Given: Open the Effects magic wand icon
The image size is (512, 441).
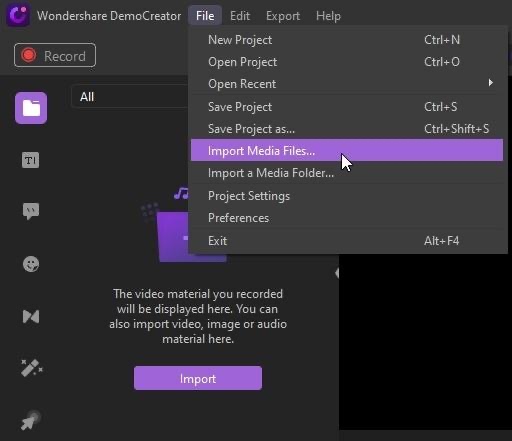Looking at the screenshot, I should pyautogui.click(x=32, y=368).
